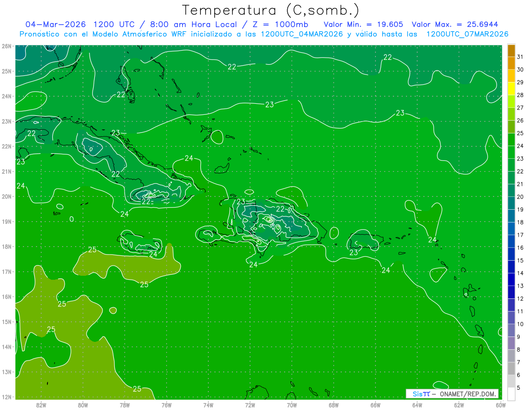Click the color scale legend value 26
Image resolution: width=532 pixels, height=411 pixels.
coord(520,121)
